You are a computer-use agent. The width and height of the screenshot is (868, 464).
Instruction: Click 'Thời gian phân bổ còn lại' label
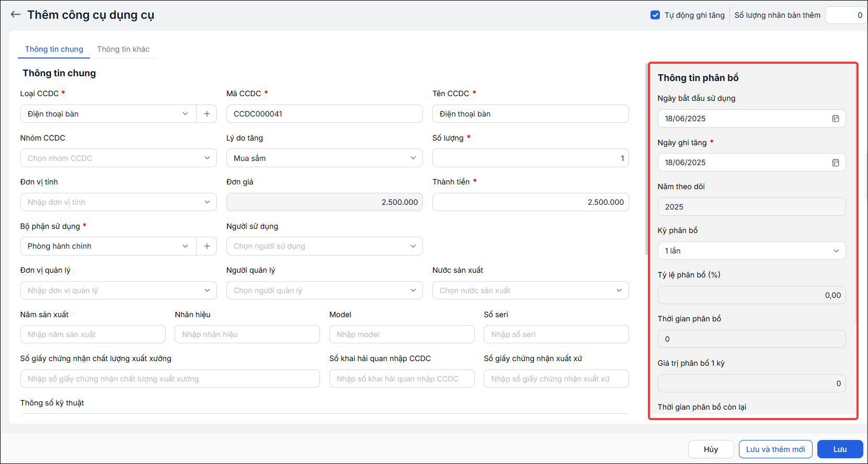[x=702, y=407]
